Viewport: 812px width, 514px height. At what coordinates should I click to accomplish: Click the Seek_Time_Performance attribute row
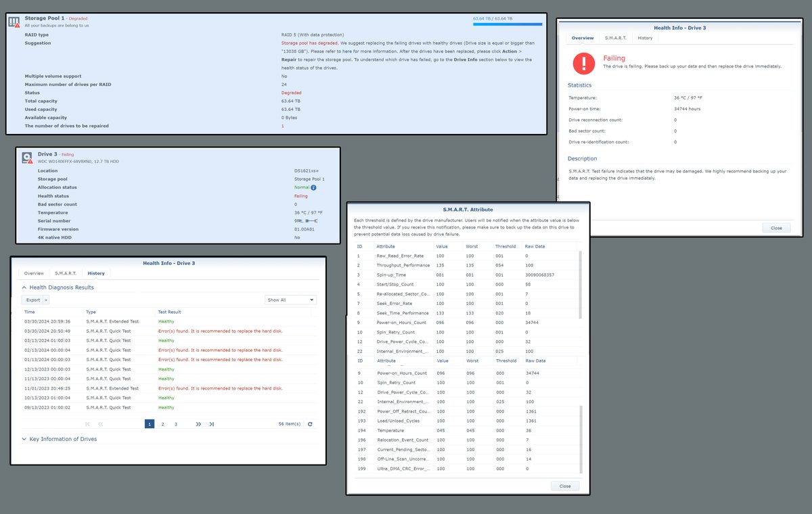pyautogui.click(x=466, y=313)
